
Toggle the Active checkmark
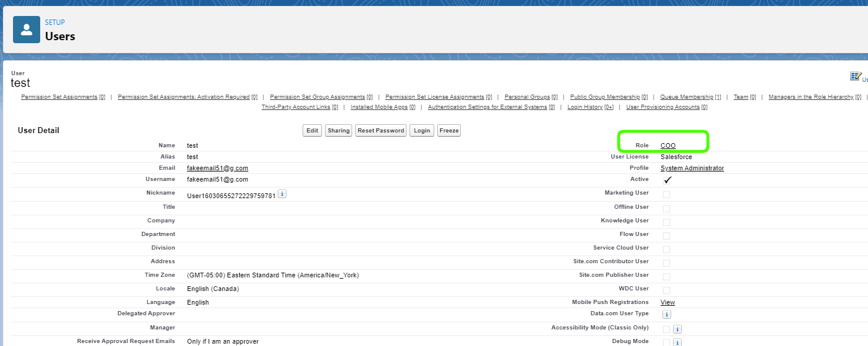pos(668,180)
